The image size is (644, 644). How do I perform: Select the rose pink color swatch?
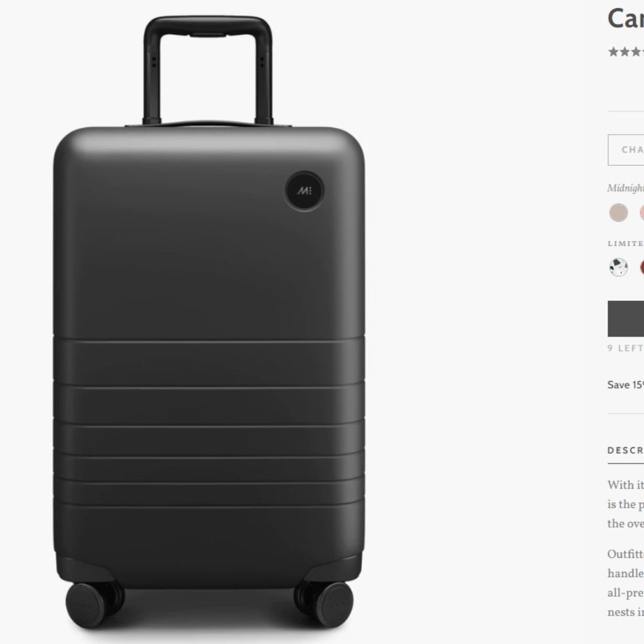tap(643, 213)
